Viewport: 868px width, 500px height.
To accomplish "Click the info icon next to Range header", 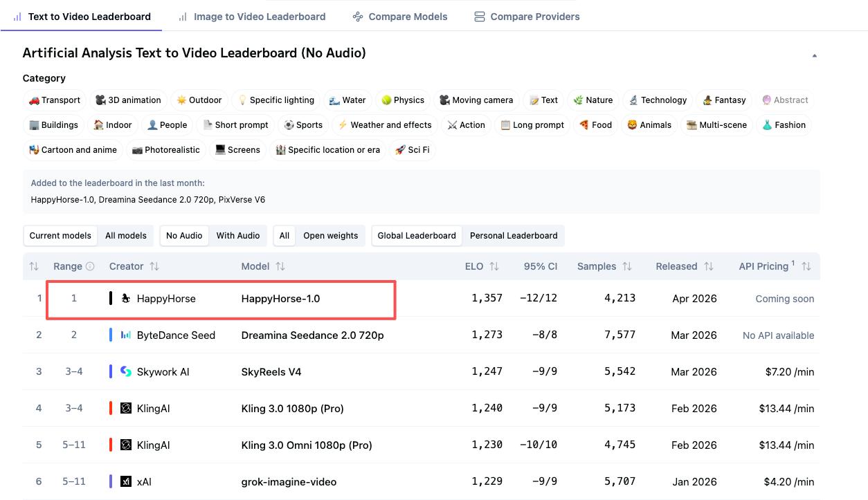I will 91,266.
